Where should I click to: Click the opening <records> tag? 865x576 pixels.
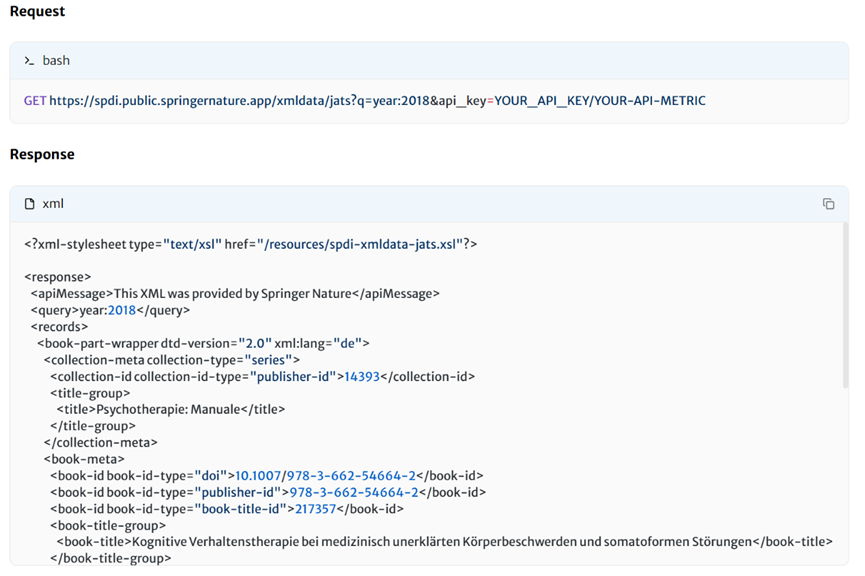point(60,327)
